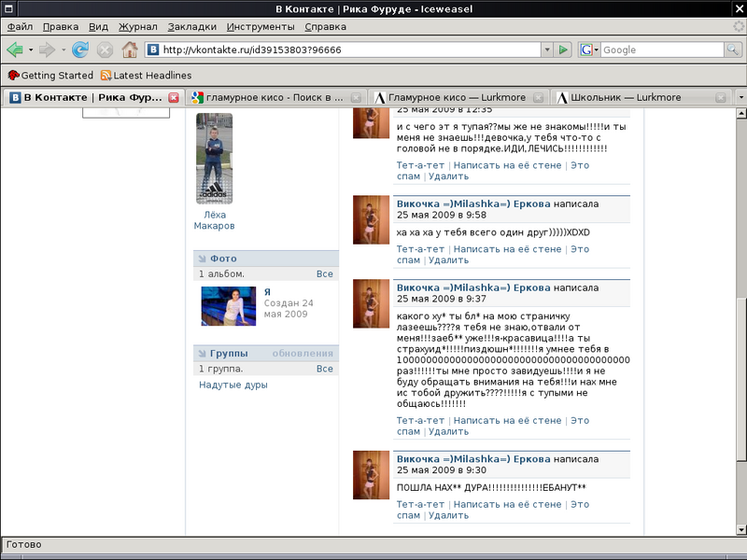This screenshot has height=560, width=747.
Task: Open the list all tabs dropdown
Action: pyautogui.click(x=740, y=98)
